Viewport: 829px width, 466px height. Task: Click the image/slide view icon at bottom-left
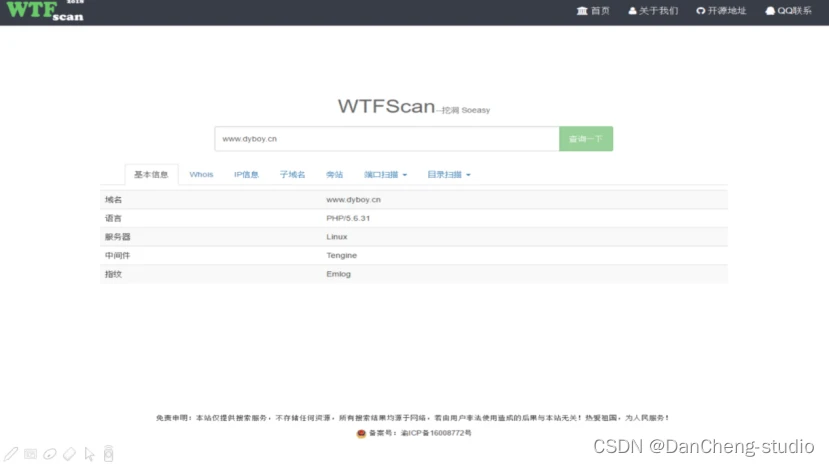coord(30,454)
